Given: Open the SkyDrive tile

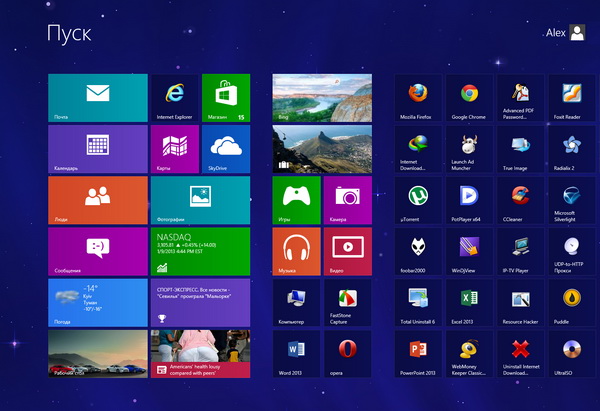Looking at the screenshot, I should click(x=225, y=148).
